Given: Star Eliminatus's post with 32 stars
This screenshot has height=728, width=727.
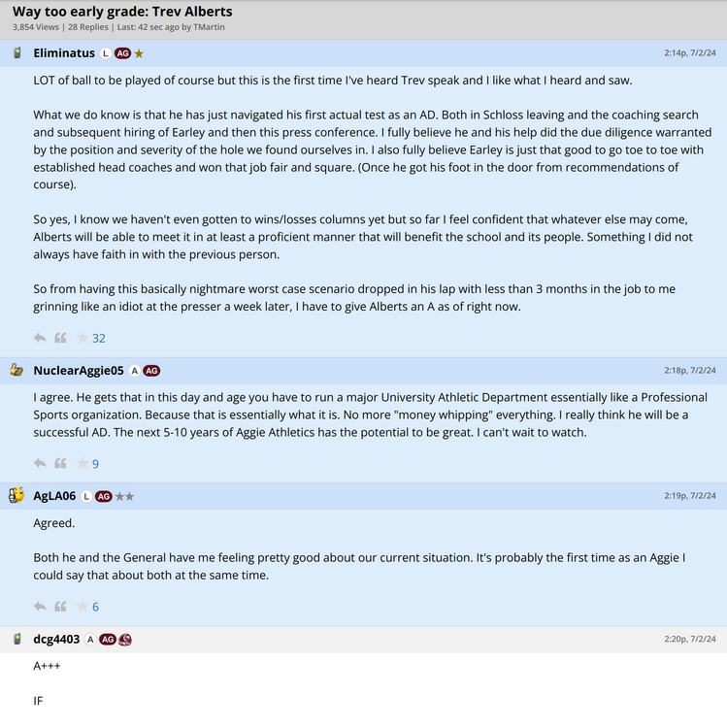Looking at the screenshot, I should [x=83, y=338].
